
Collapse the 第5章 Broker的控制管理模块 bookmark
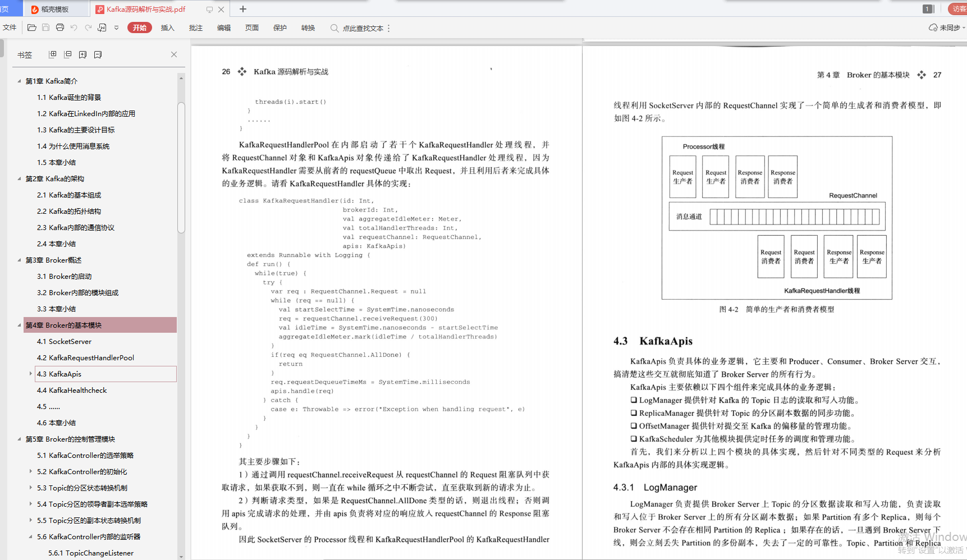click(x=19, y=439)
